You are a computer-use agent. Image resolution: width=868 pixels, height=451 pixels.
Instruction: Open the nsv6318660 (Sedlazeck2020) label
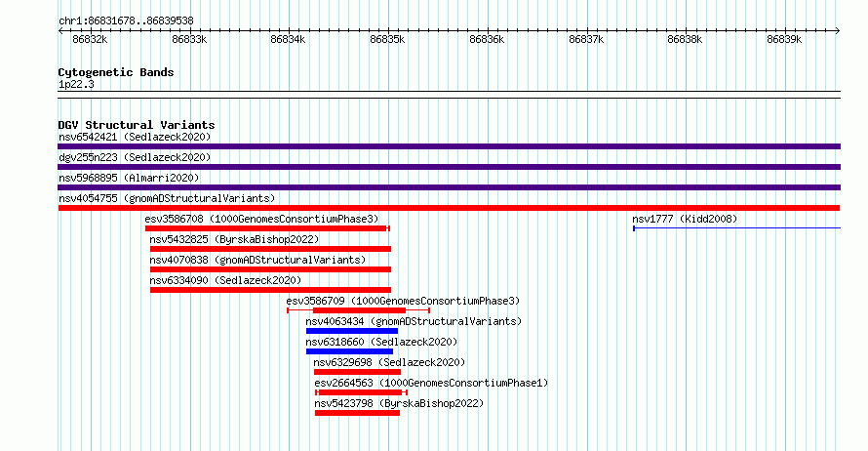381,342
